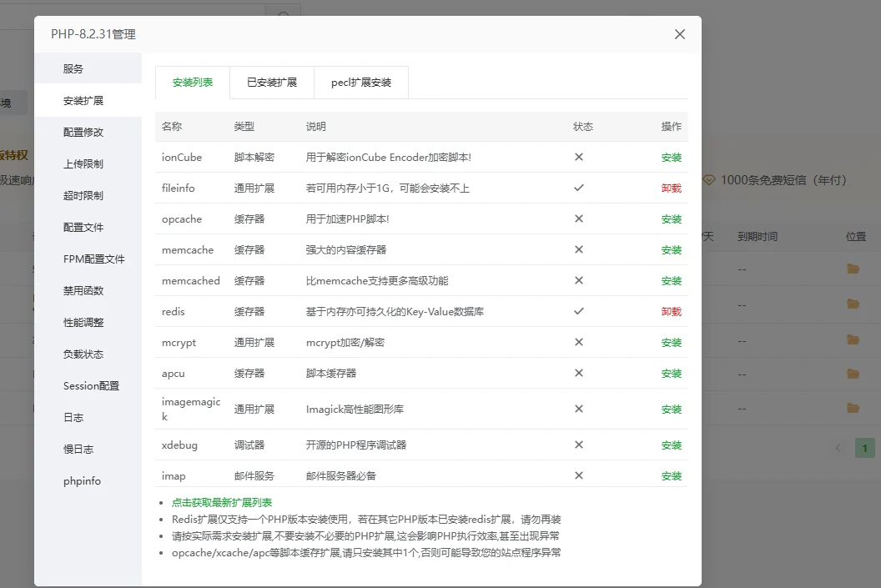This screenshot has width=881, height=588.
Task: Click the 到期时间 column in background table
Action: click(758, 236)
